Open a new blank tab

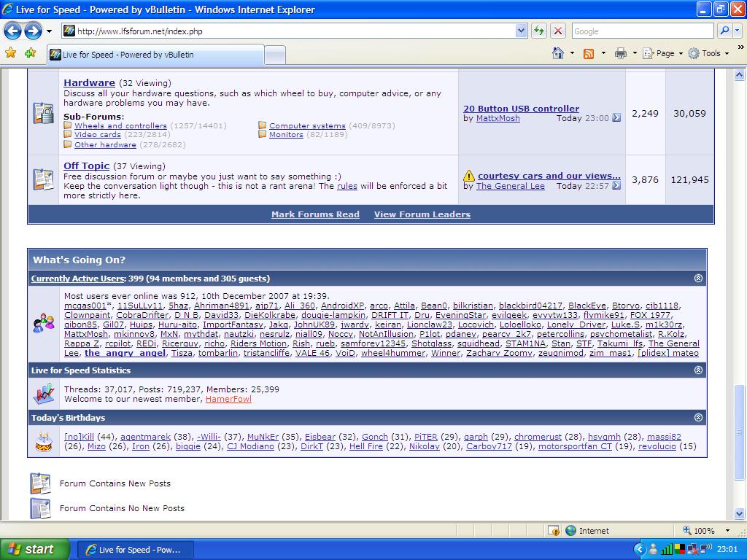tap(275, 55)
